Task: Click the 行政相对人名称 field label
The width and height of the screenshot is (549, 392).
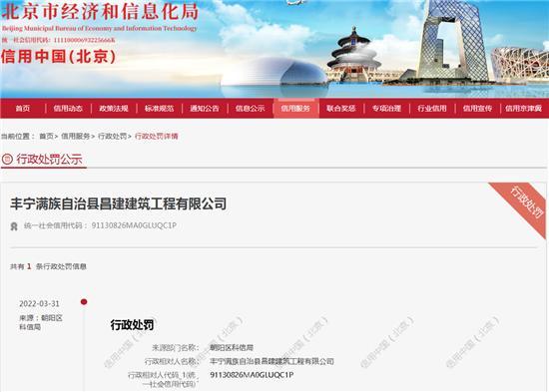Action: tap(172, 361)
